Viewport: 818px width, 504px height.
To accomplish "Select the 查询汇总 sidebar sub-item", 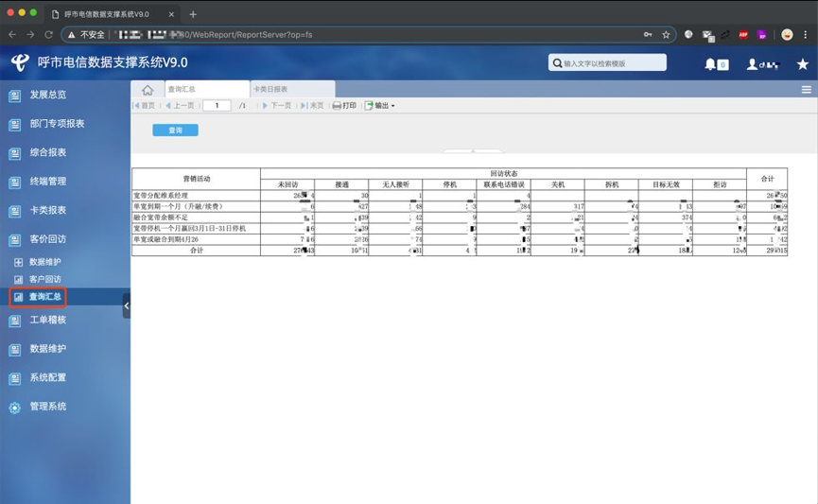I will [x=44, y=296].
